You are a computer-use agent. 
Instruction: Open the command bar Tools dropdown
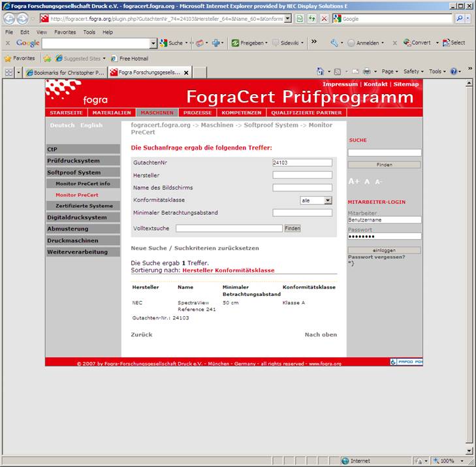tap(437, 71)
